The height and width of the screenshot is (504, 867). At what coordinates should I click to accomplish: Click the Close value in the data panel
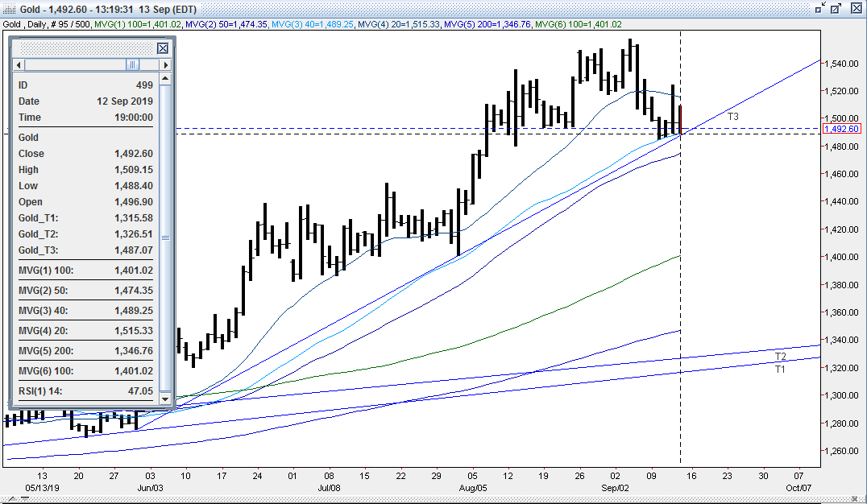click(x=134, y=154)
